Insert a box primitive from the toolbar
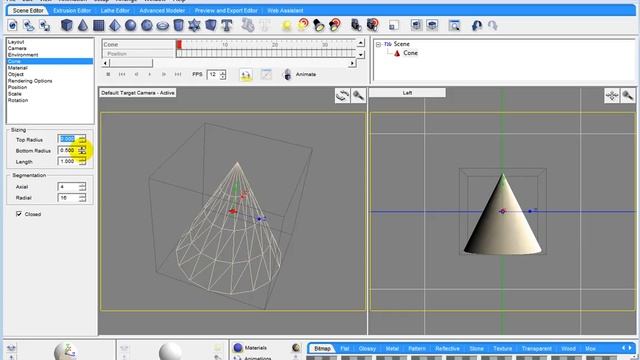This screenshot has width=640, height=360. coord(67,25)
